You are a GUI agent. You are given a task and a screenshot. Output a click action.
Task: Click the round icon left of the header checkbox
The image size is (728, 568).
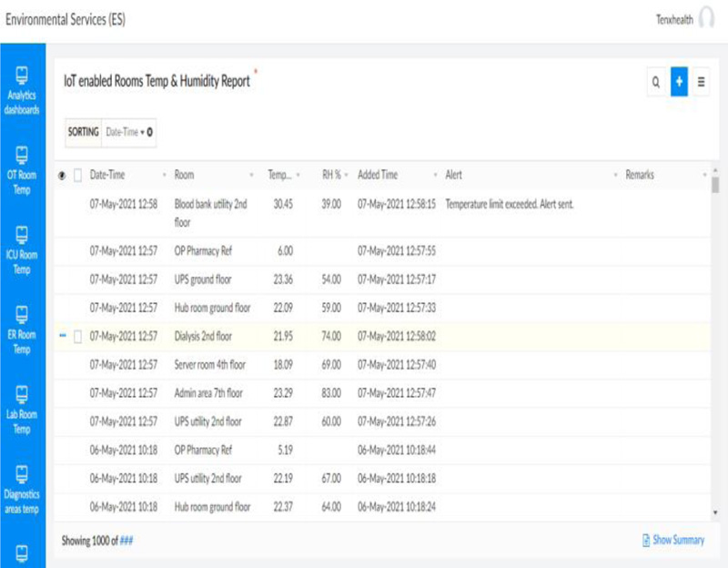coord(63,175)
